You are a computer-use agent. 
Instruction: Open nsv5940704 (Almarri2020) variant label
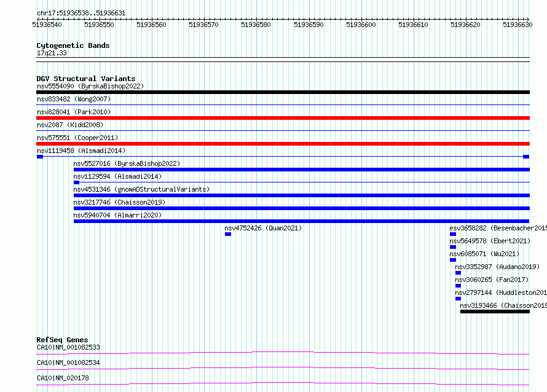(x=117, y=215)
